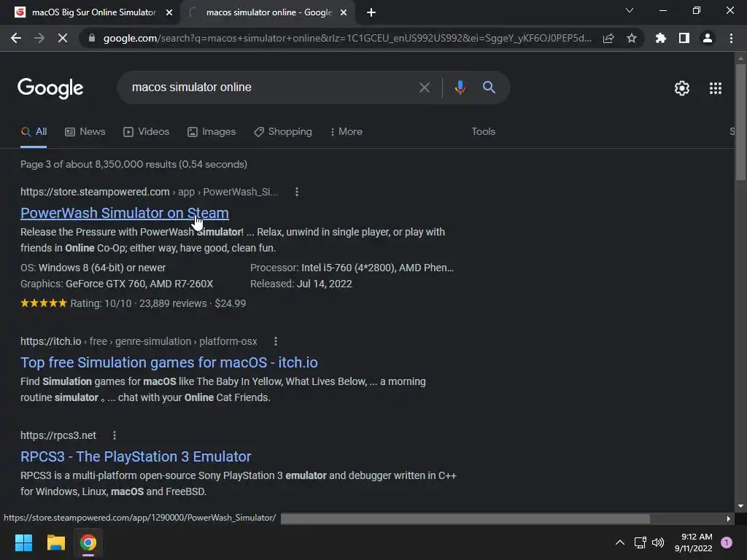Switch to News results
747x560 pixels.
(85, 132)
